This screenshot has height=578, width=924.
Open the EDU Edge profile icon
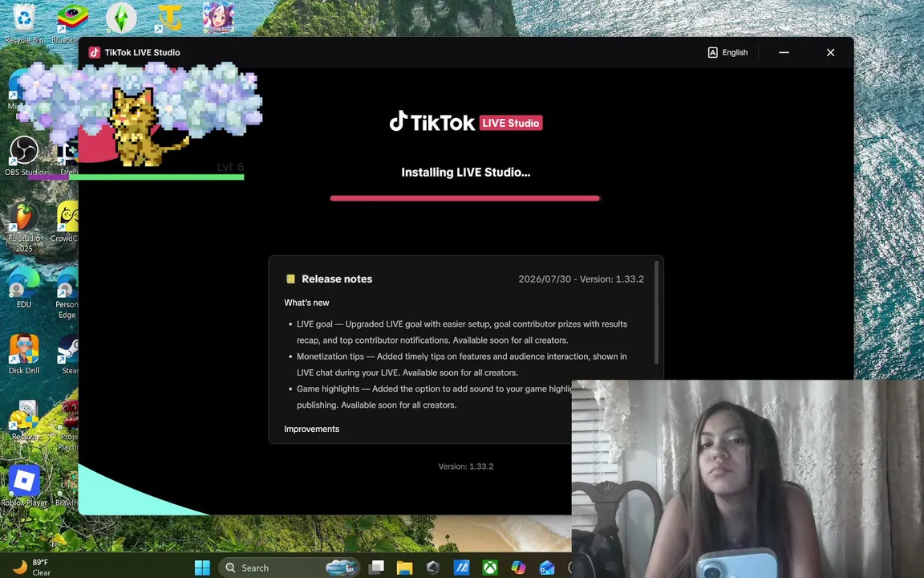pos(24,289)
